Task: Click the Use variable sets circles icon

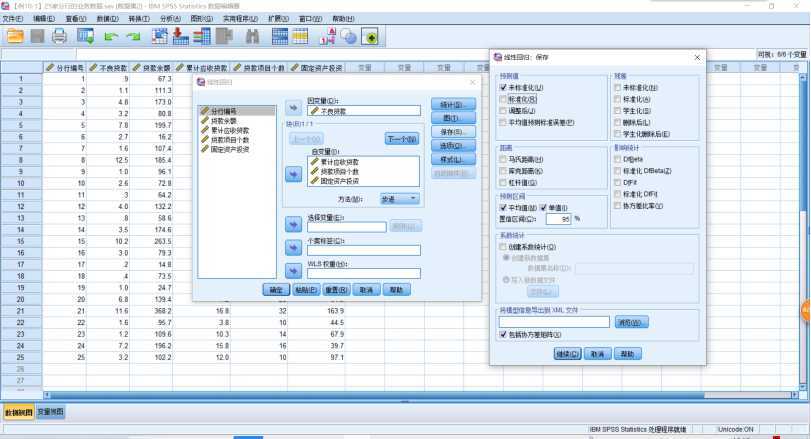Action: tap(349, 36)
